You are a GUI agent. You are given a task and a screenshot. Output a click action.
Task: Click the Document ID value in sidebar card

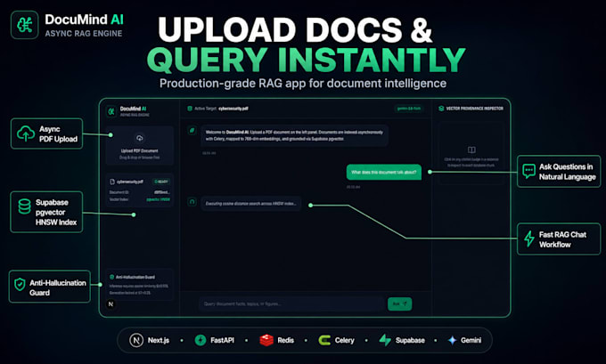pyautogui.click(x=162, y=192)
